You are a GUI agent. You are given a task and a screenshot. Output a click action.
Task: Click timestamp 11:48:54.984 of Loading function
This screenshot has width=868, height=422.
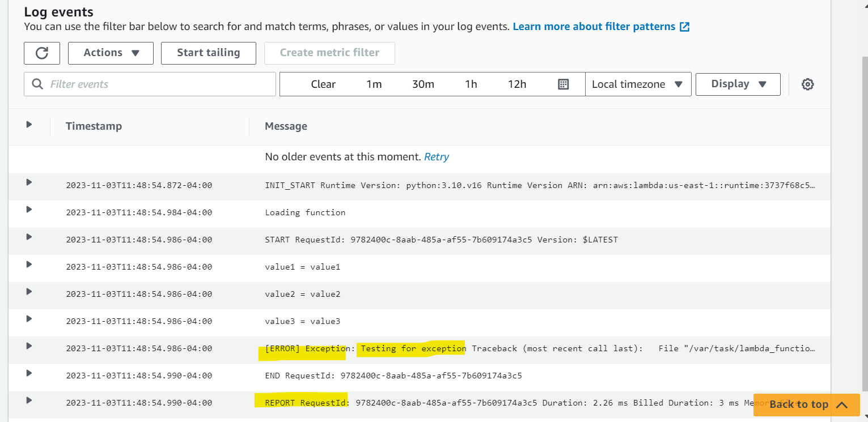pyautogui.click(x=139, y=212)
